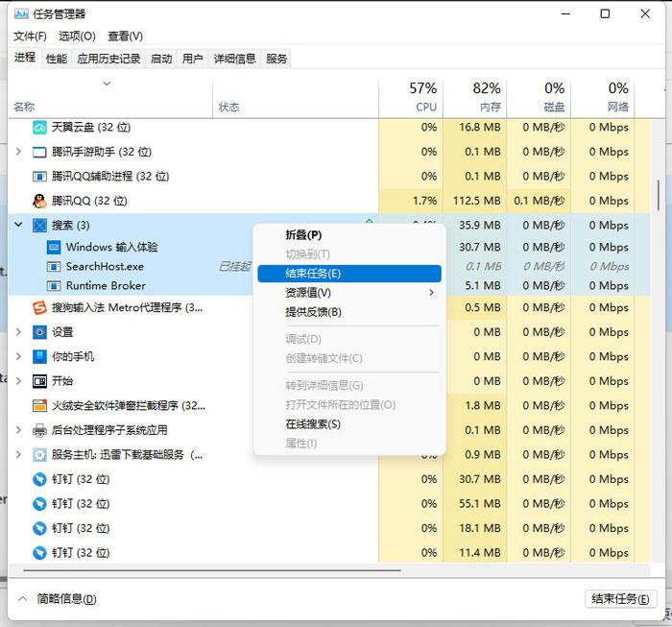Screen dimensions: 672x627
Task: Click the 钉钉 icon in the 11.4 MB row
Action: 39,552
